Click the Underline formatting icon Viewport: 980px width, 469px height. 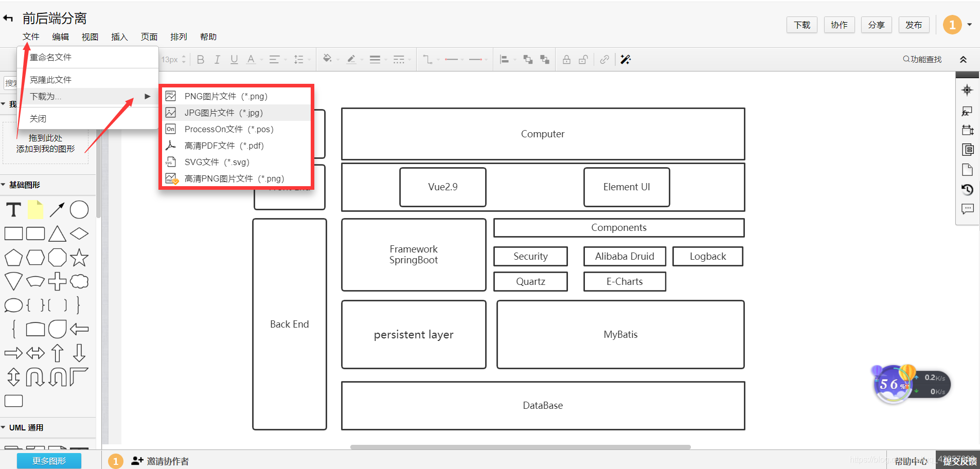[234, 60]
